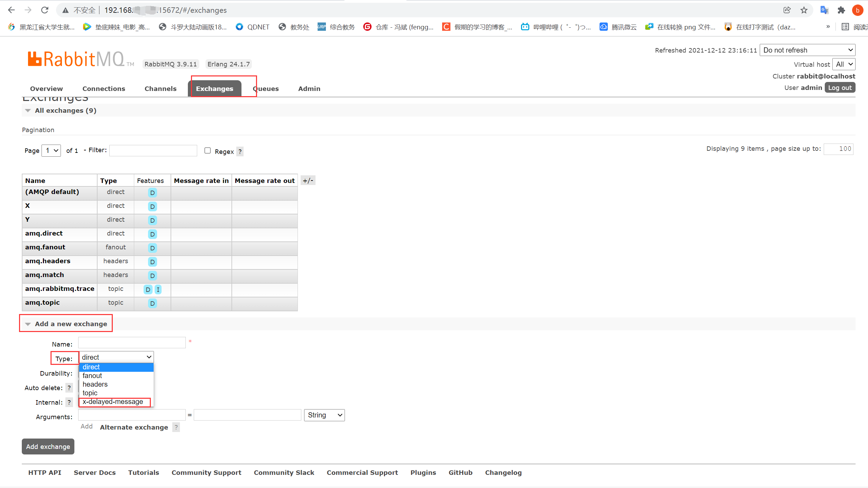Click the Add exchange button
This screenshot has width=868, height=488.
click(x=48, y=446)
